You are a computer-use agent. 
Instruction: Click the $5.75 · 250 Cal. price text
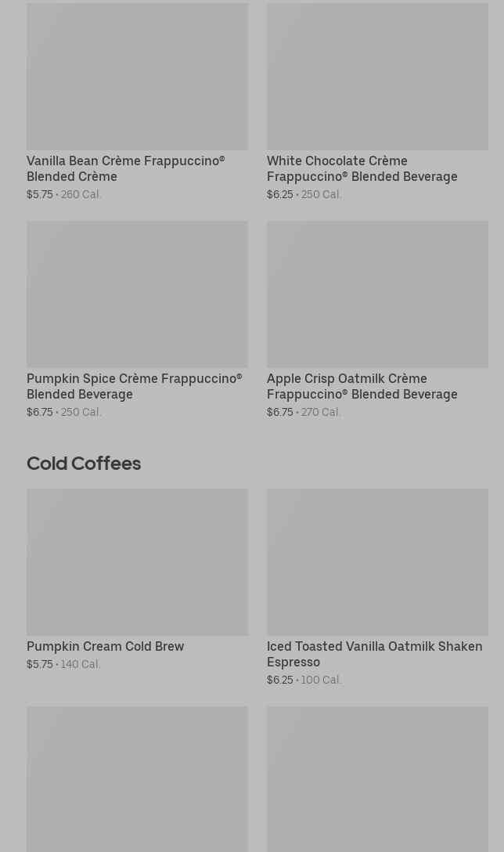coord(64,413)
